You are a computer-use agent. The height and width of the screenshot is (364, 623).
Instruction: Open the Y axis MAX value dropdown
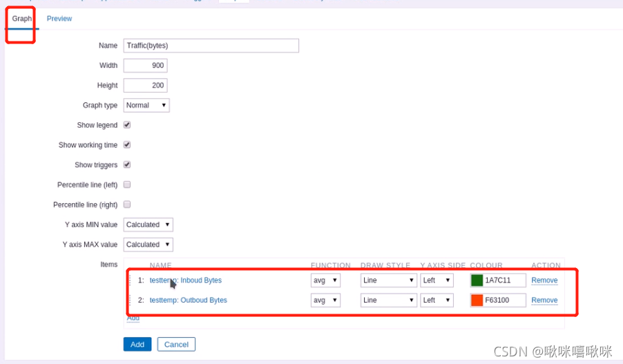click(x=148, y=245)
